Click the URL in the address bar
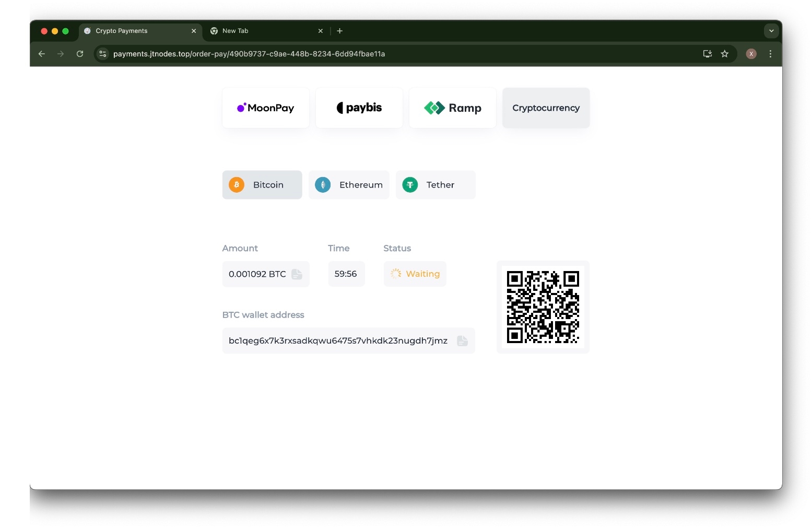The image size is (812, 529). (x=249, y=54)
